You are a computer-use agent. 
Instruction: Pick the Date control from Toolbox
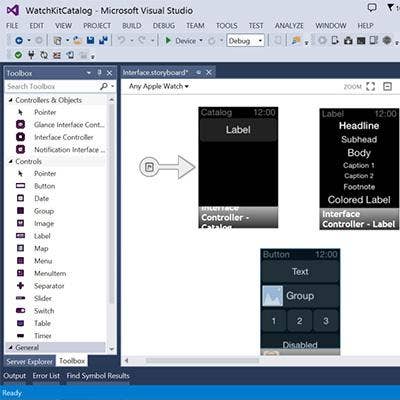click(x=41, y=199)
